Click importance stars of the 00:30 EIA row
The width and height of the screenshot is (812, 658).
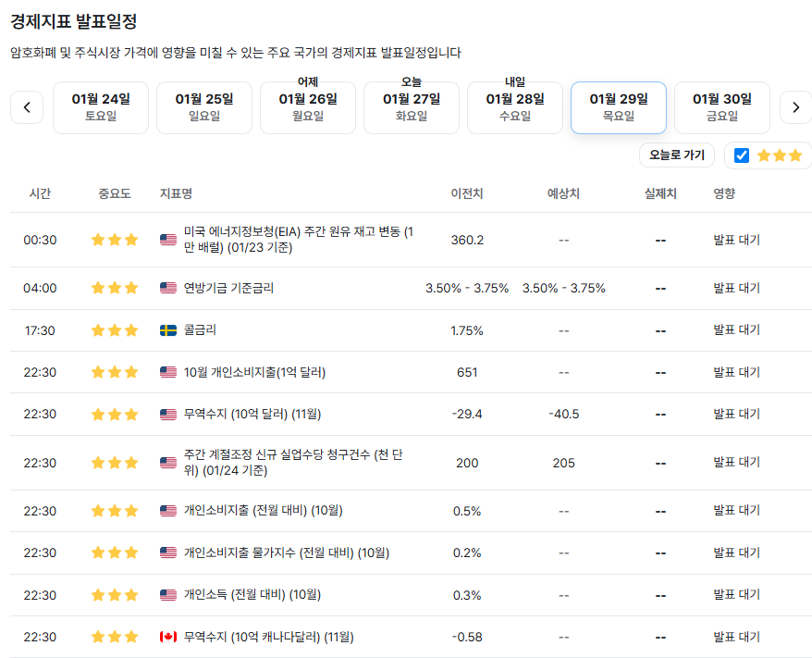click(x=115, y=240)
